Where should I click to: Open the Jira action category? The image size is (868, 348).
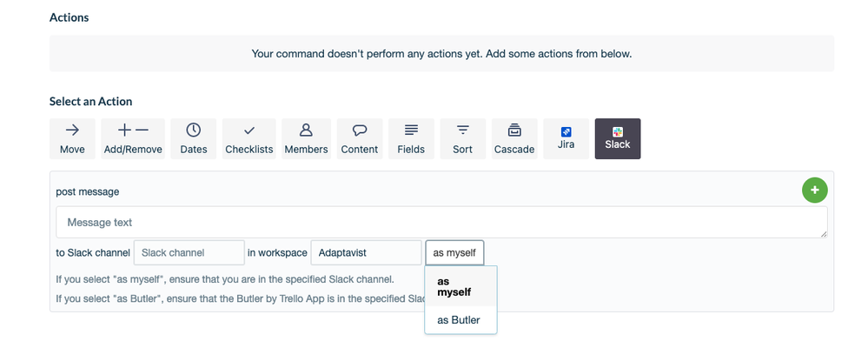[566, 138]
